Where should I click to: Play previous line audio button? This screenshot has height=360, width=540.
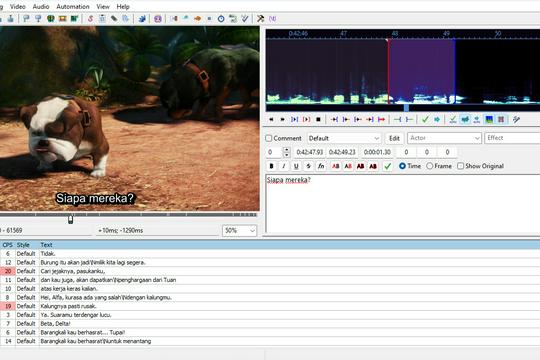(271, 120)
